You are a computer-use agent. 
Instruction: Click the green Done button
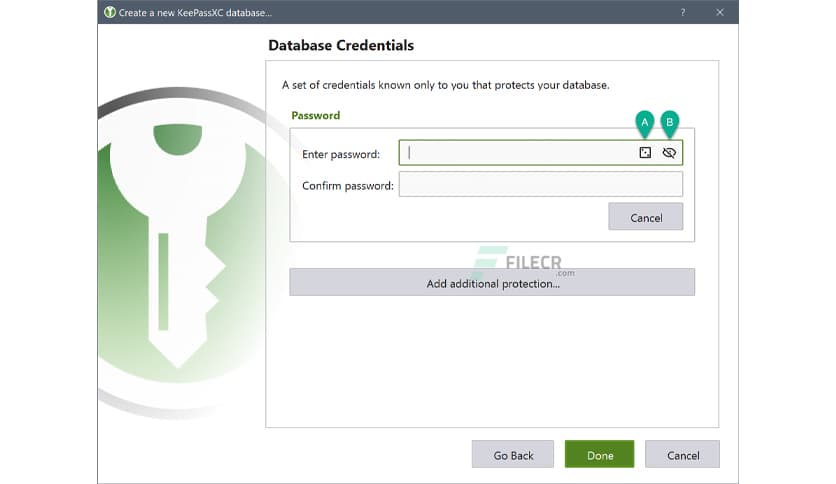pyautogui.click(x=600, y=455)
